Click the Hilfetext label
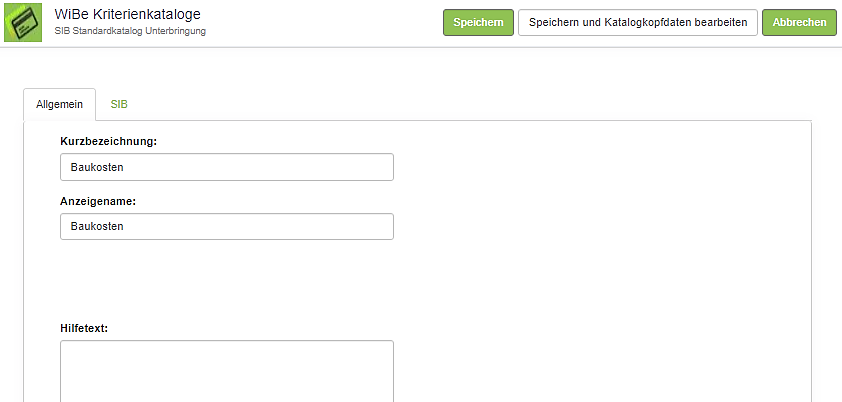This screenshot has height=402, width=842. 84,328
